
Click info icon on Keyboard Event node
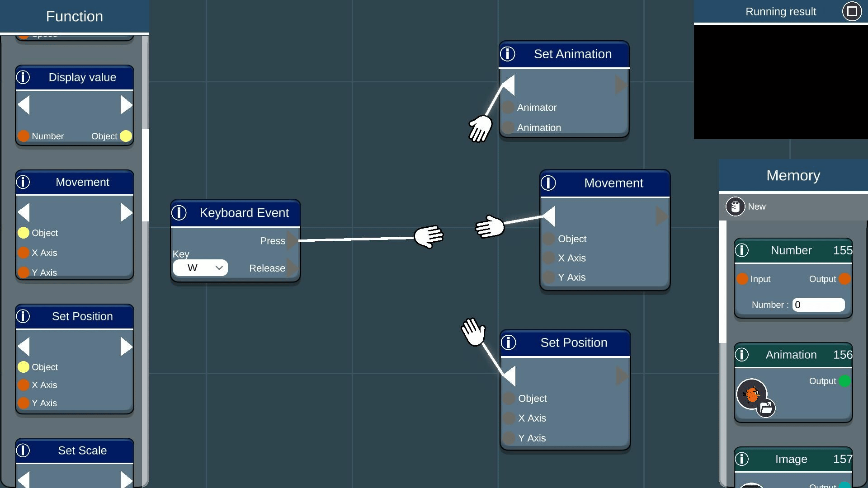[179, 213]
